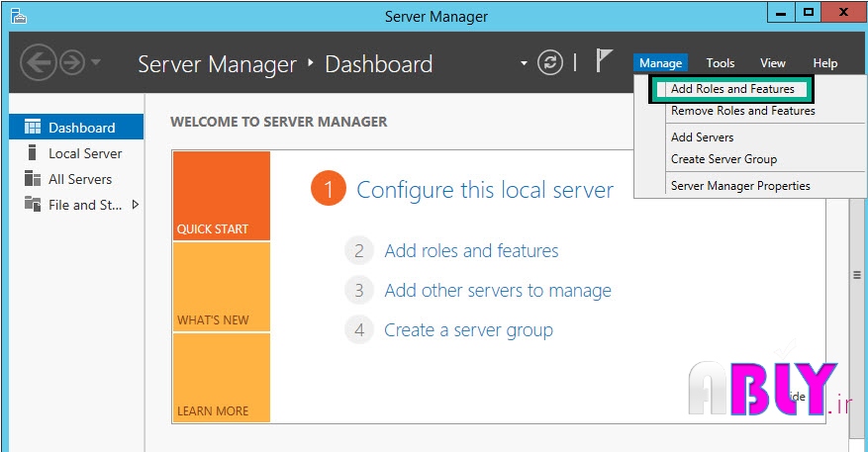
Task: Click the Quick Start tile
Action: pos(222,196)
